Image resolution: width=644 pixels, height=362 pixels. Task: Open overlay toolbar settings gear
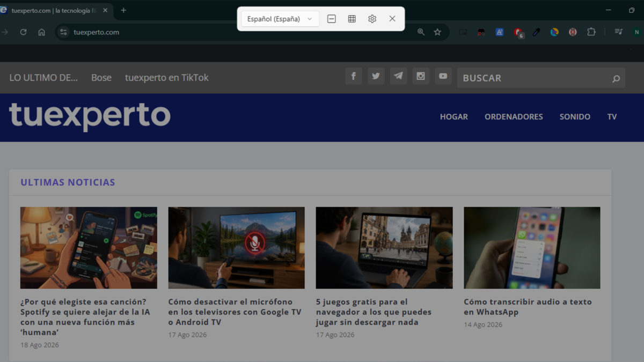[372, 19]
